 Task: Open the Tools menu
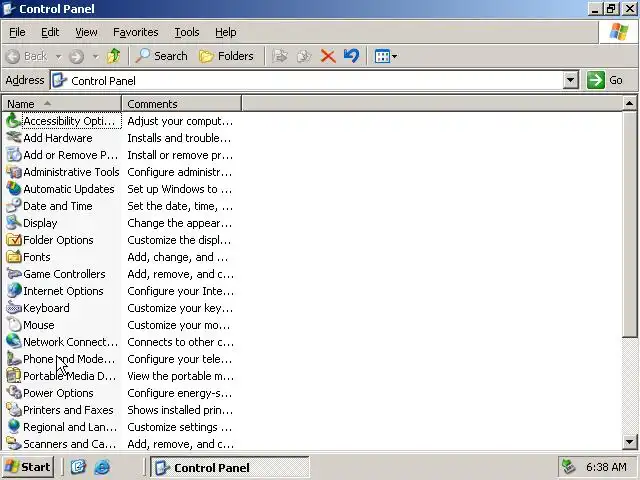[187, 32]
